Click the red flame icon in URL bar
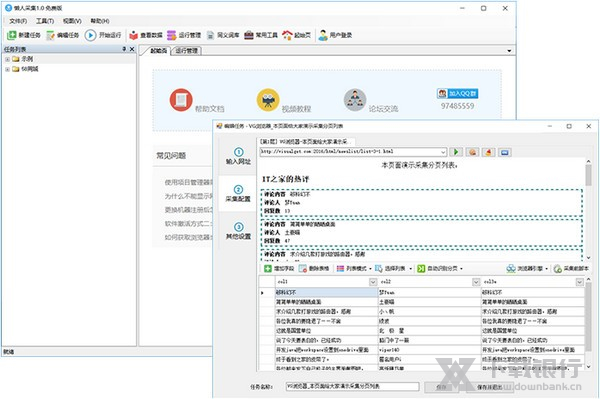 click(x=489, y=152)
